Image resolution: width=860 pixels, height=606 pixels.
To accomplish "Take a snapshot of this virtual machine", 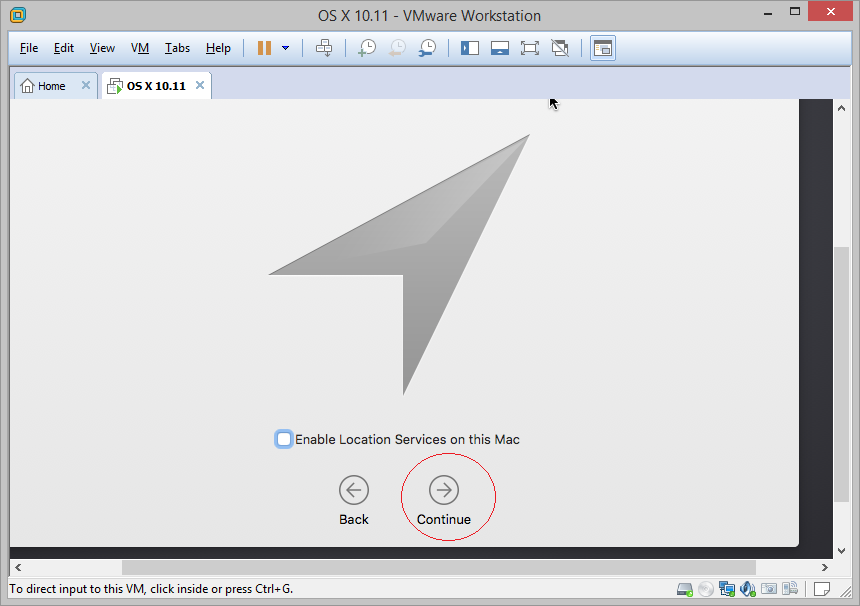I will pos(367,48).
